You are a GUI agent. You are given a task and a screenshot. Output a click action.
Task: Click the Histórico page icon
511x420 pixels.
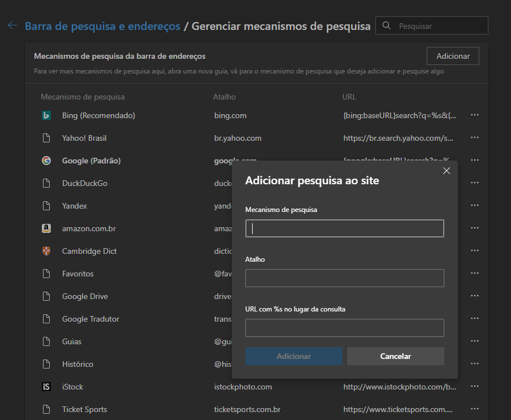(46, 364)
